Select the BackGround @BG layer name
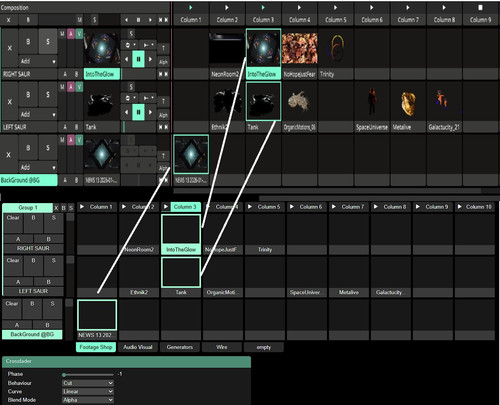Image resolution: width=500 pixels, height=405 pixels. tap(29, 180)
